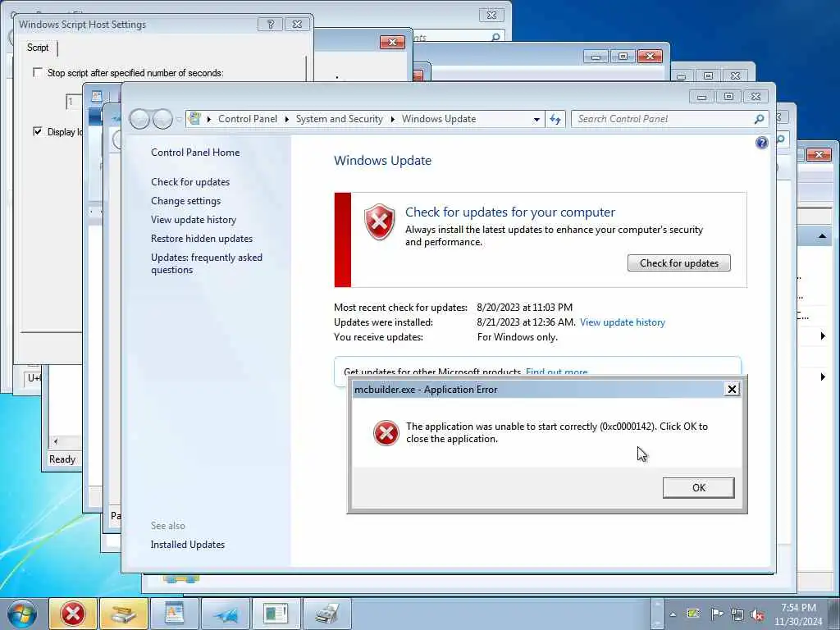Select System and Security in the breadcrumb
Image resolution: width=840 pixels, height=630 pixels.
339,119
